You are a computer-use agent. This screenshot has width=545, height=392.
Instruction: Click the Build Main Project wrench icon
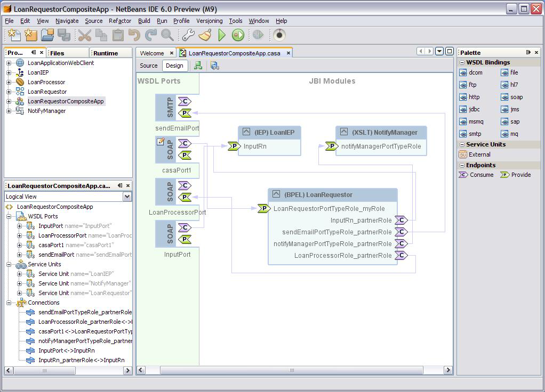[x=188, y=35]
